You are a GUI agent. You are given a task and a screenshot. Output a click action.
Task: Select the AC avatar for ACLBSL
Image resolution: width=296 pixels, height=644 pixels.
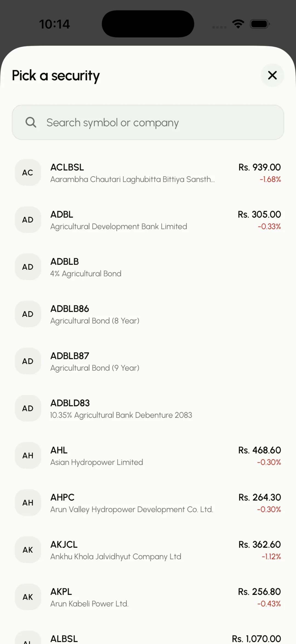[28, 172]
